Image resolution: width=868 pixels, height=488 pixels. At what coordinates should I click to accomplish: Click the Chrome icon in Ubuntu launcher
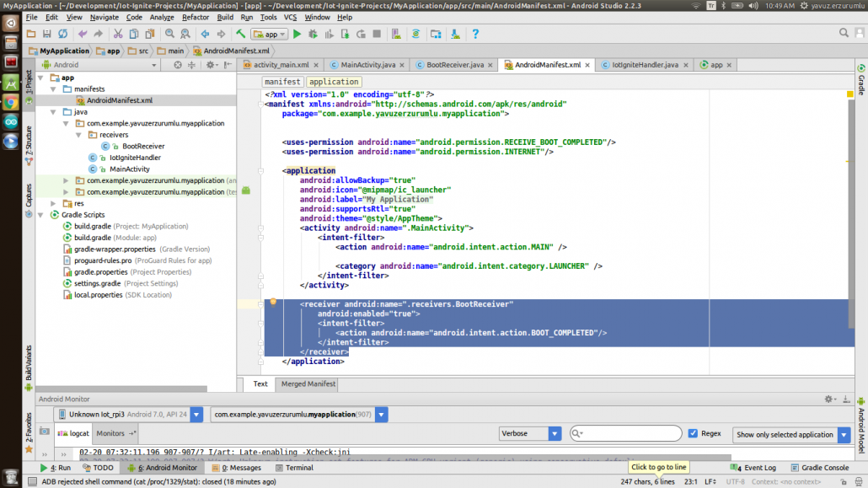(10, 103)
